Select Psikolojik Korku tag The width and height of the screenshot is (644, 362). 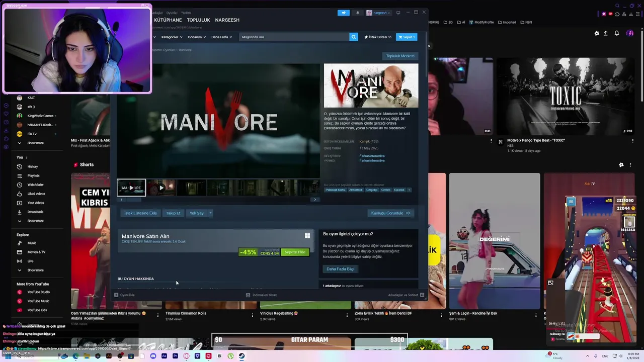(x=336, y=190)
